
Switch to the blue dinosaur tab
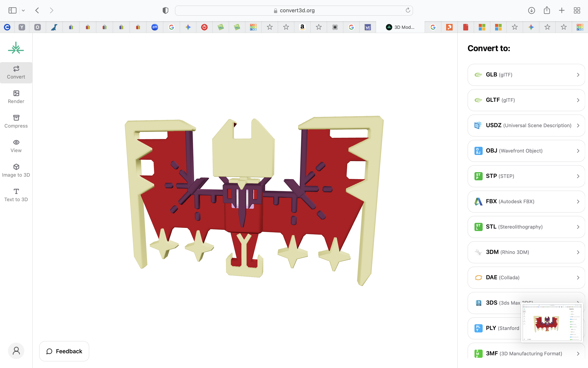click(x=54, y=27)
